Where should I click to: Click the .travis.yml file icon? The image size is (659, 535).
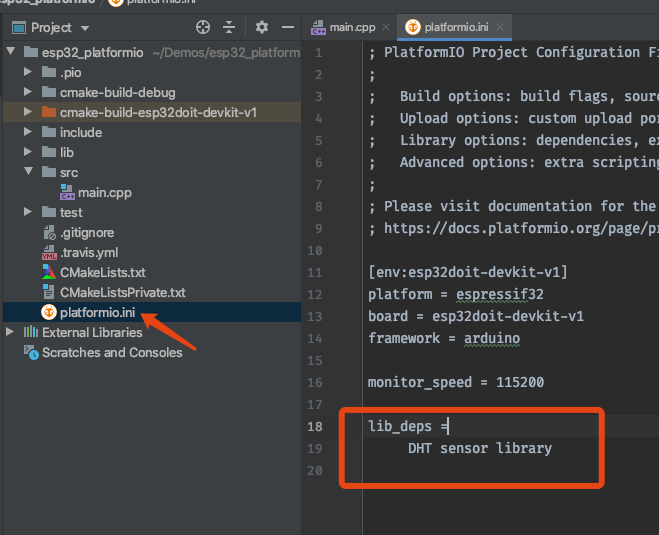(49, 252)
